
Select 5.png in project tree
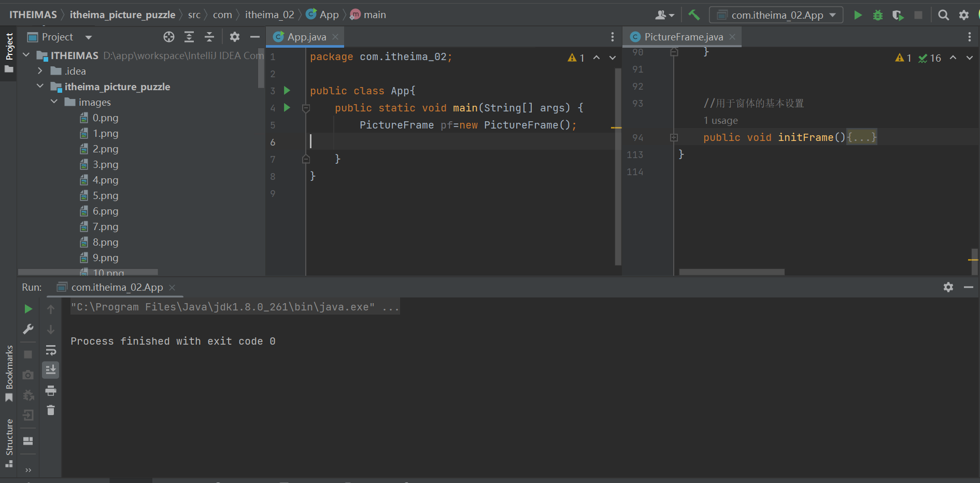tap(105, 196)
